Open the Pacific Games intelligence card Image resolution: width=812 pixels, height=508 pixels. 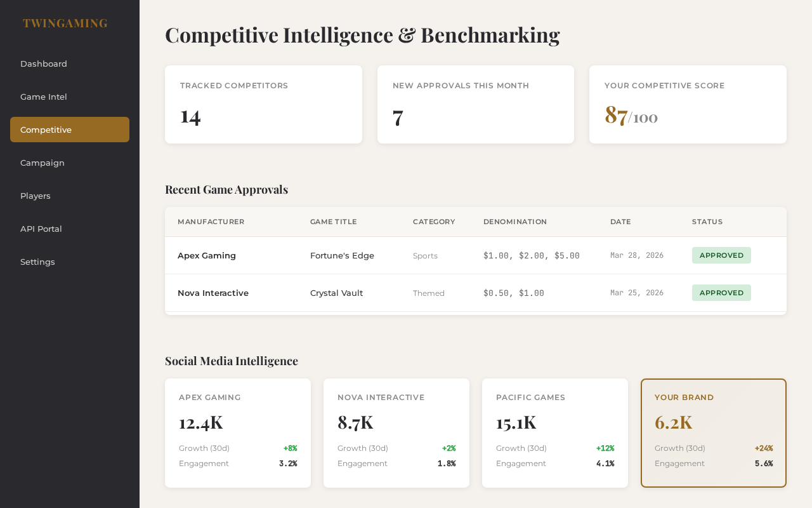[555, 433]
